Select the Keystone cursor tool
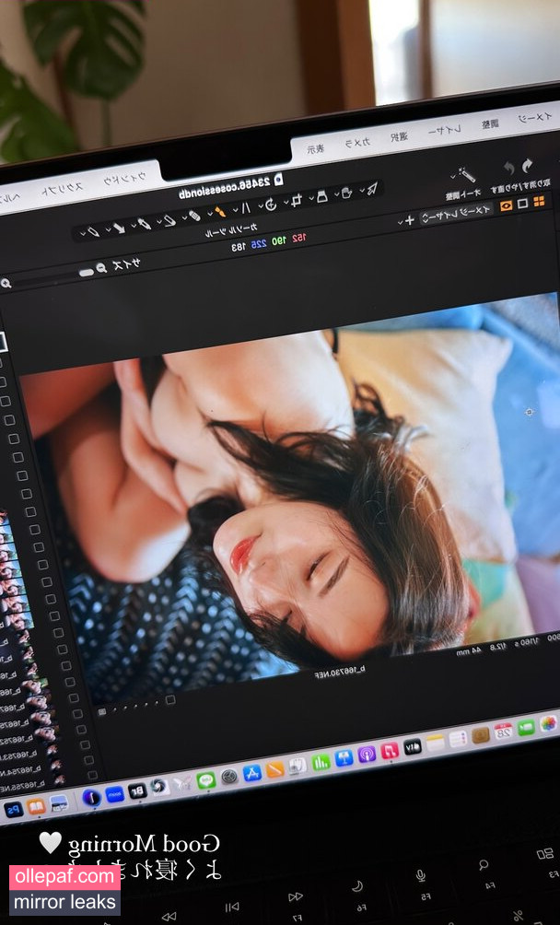The height and width of the screenshot is (925, 560). [246, 207]
